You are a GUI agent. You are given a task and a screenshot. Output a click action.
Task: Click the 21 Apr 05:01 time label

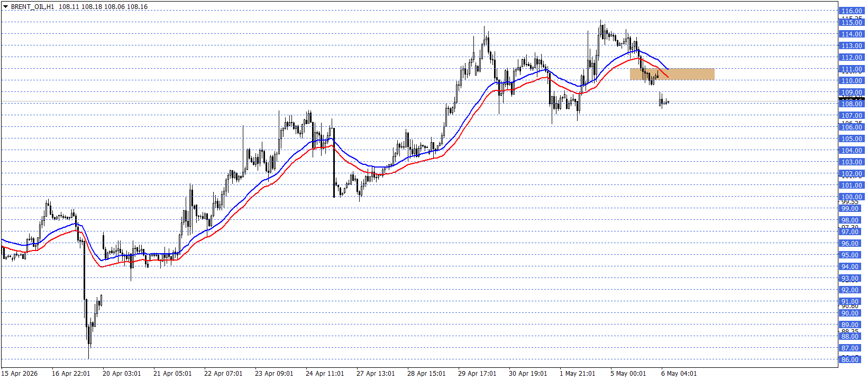(x=172, y=374)
